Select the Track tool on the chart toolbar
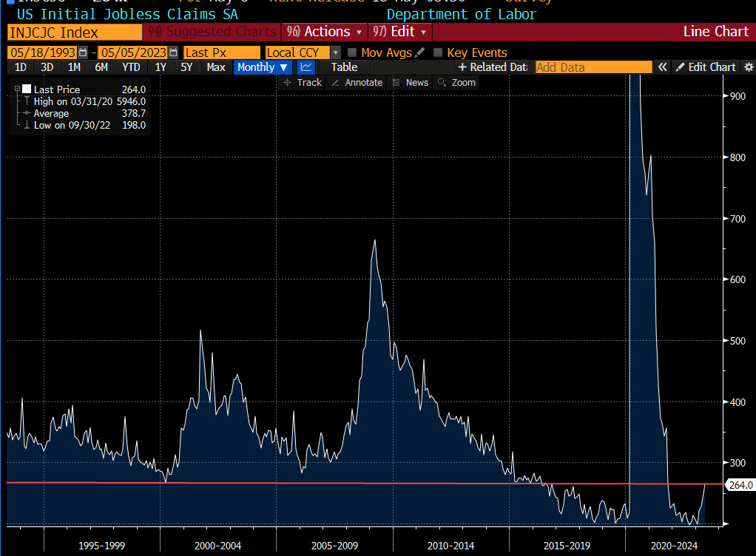The image size is (756, 556). [302, 82]
